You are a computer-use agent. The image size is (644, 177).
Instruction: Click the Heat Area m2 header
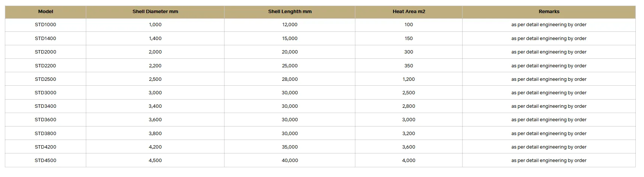(409, 12)
